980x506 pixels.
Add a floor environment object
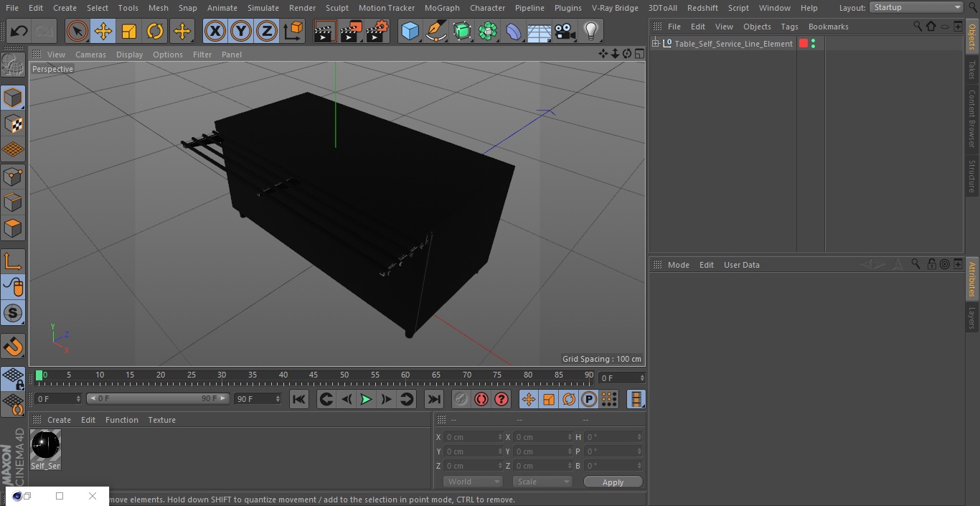[x=540, y=32]
